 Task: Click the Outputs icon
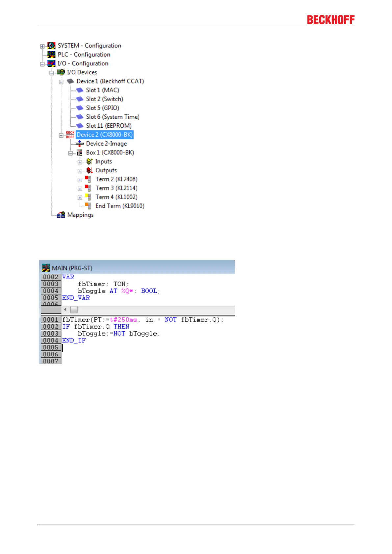point(90,170)
